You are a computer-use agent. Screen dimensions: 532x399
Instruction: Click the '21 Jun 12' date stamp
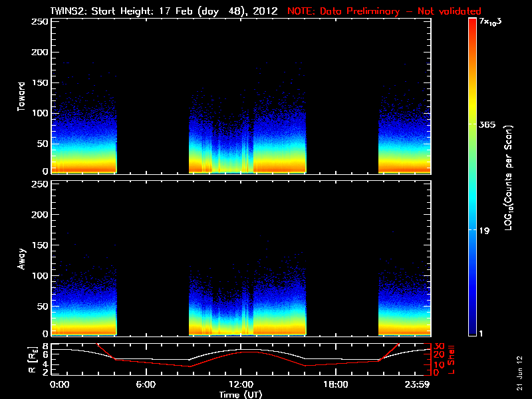[519, 372]
